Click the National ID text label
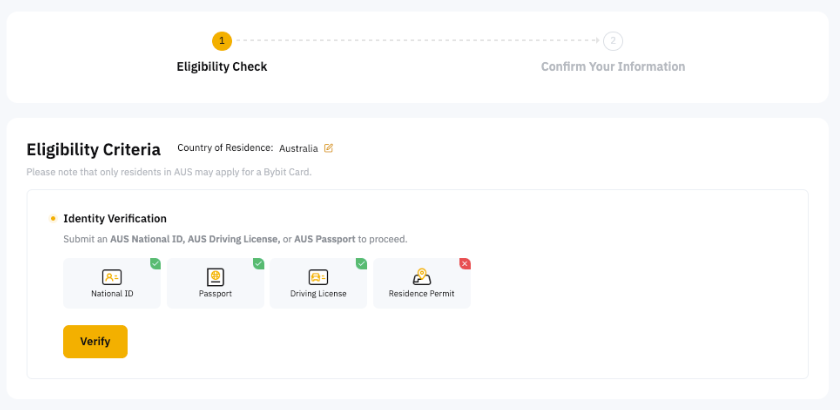This screenshot has height=410, width=840. [x=112, y=294]
